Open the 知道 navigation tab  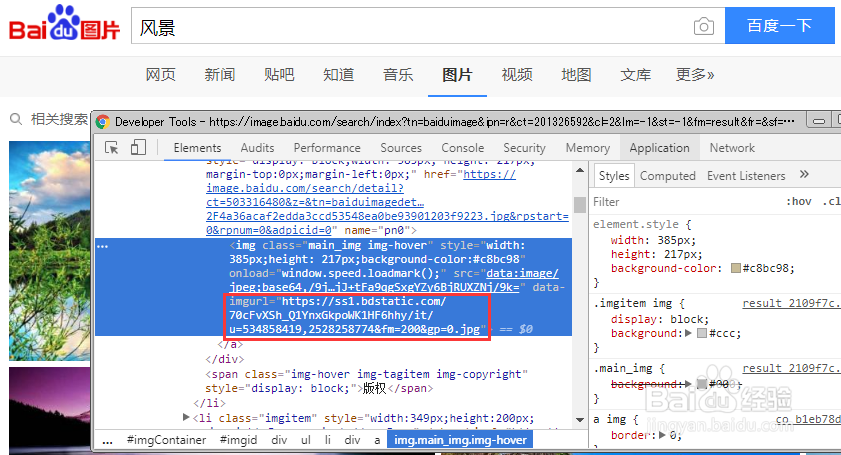[338, 75]
